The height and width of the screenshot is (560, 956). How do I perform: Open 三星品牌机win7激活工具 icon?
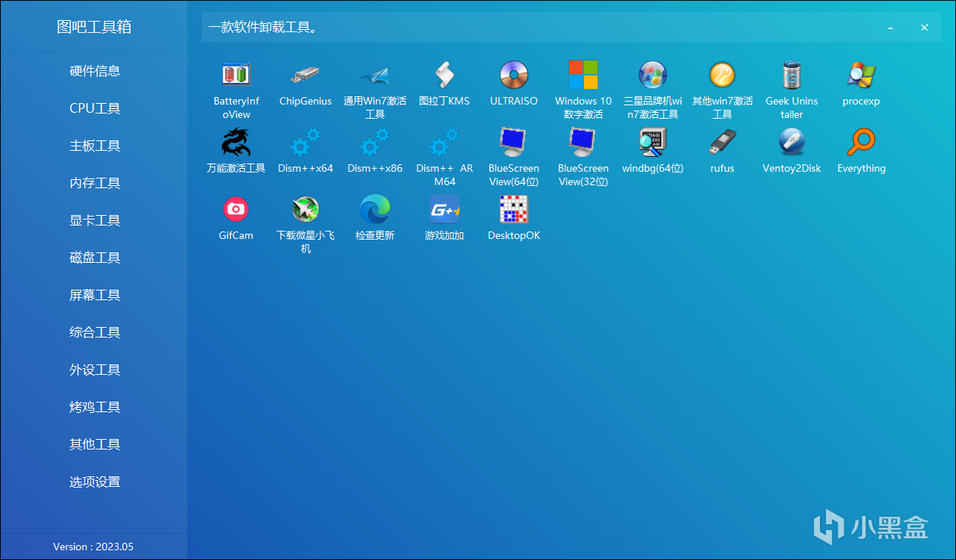pos(653,75)
